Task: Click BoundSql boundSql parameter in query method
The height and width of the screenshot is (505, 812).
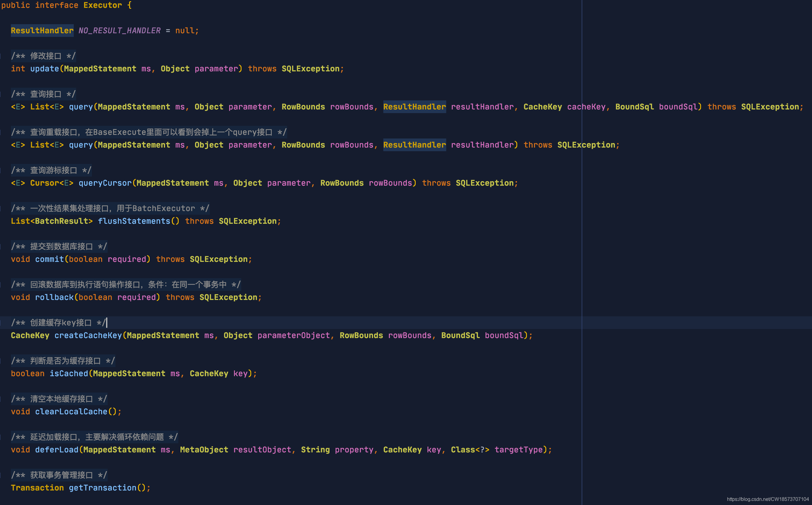Action: tap(656, 107)
